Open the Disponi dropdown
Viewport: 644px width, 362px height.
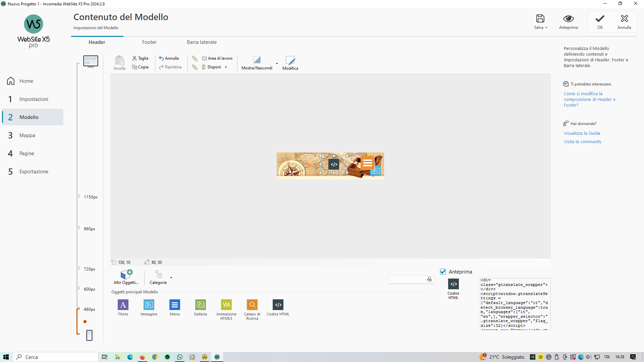coord(215,67)
